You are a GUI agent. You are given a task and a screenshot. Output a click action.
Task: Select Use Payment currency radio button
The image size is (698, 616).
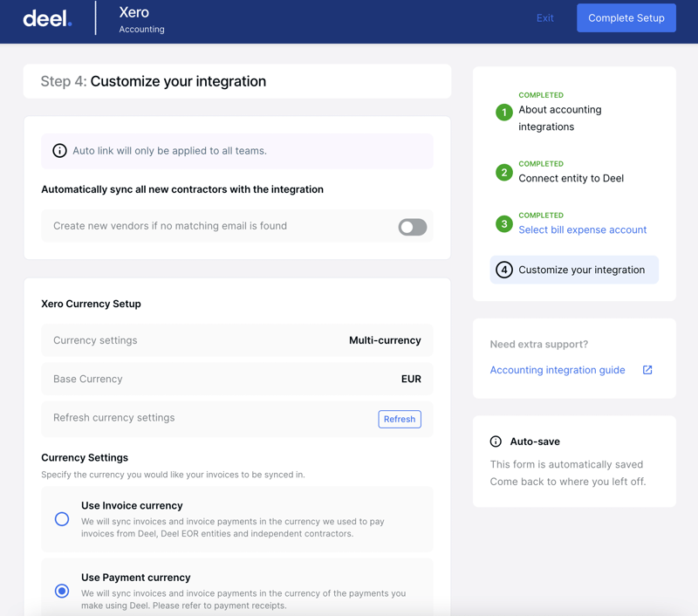coord(62,591)
